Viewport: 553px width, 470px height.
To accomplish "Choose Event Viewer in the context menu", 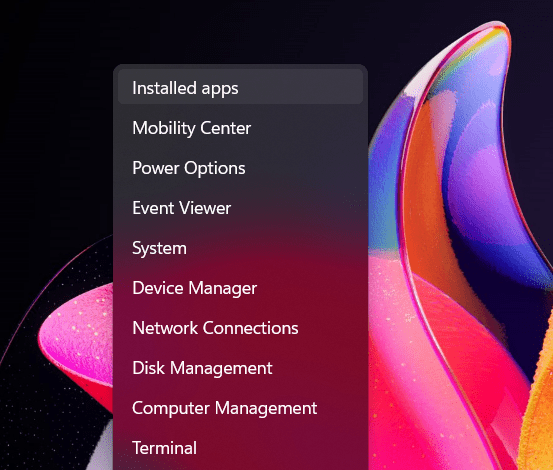I will point(240,208).
